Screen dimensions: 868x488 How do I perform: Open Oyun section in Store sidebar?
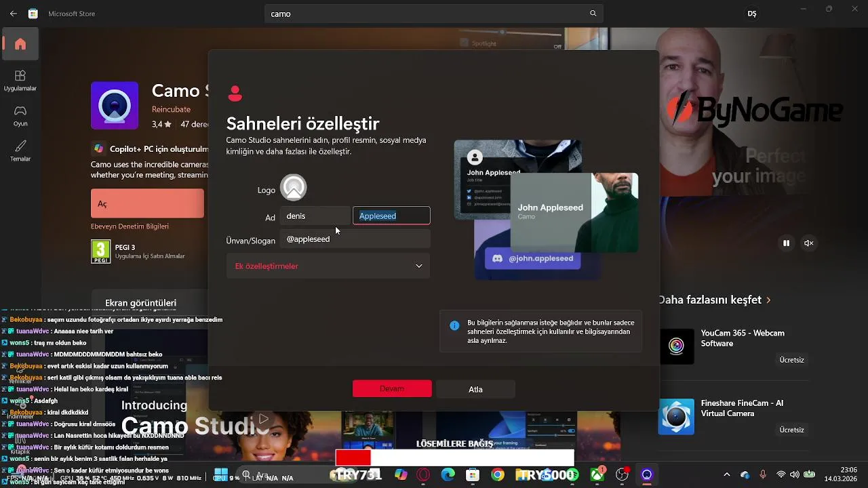coord(20,116)
